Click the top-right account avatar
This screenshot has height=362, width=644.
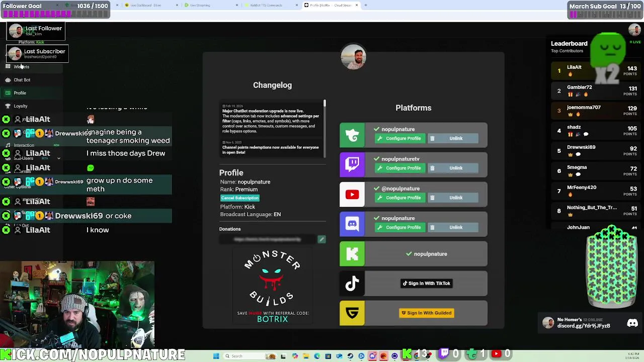(x=634, y=30)
